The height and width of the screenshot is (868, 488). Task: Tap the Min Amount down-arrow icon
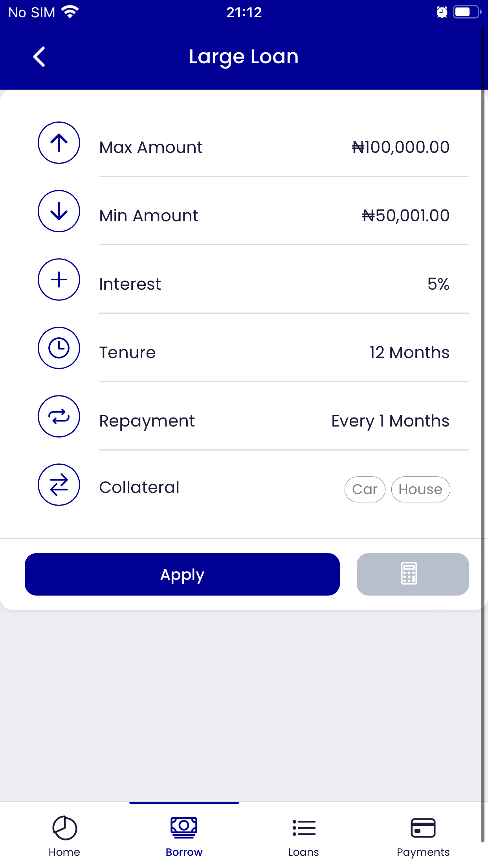pyautogui.click(x=59, y=211)
